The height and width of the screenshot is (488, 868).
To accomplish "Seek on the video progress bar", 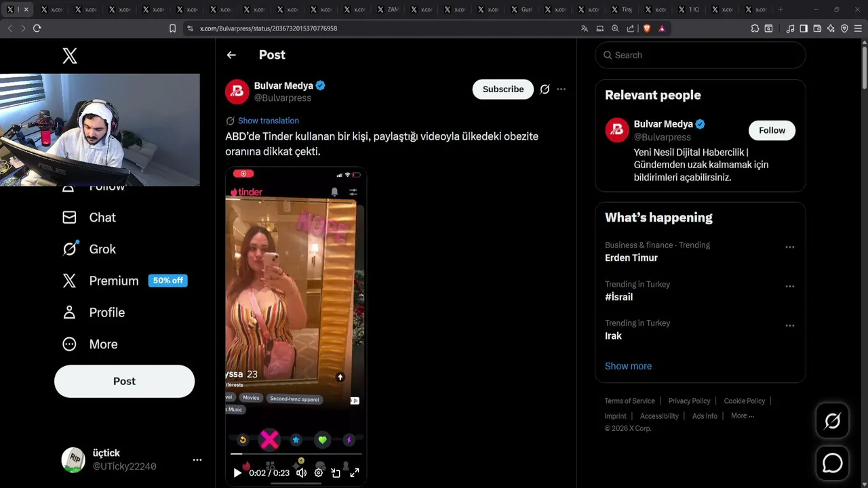I will (296, 454).
